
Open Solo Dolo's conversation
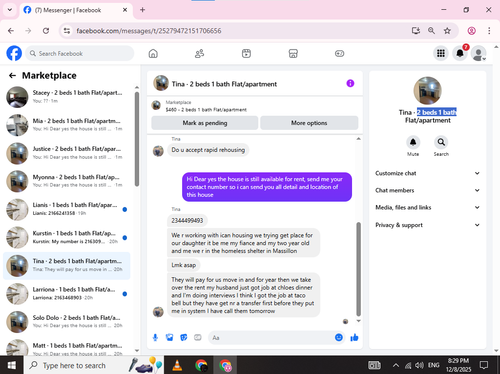click(x=67, y=321)
